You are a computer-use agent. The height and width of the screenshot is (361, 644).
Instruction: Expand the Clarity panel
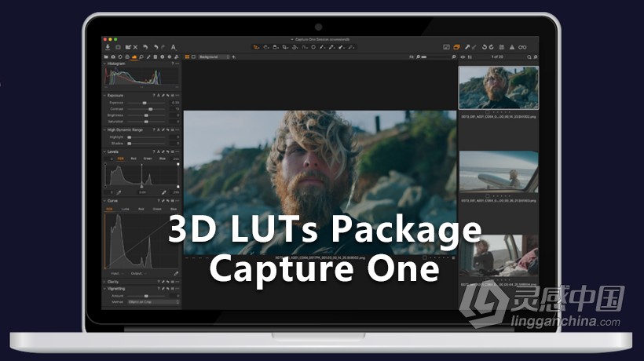coord(104,282)
